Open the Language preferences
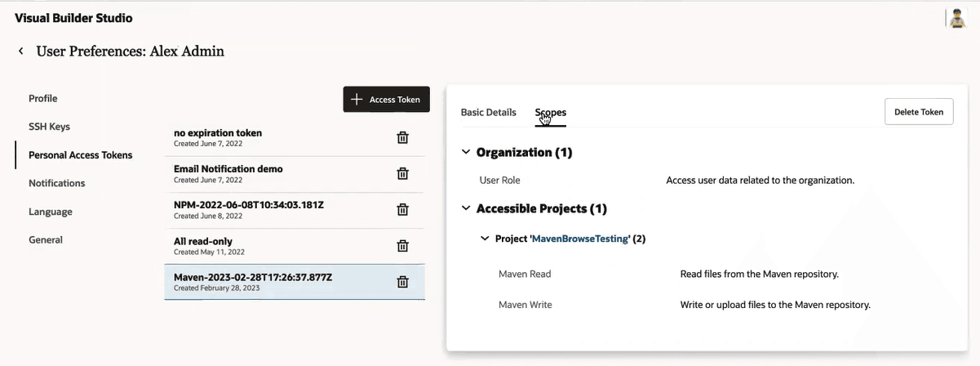 click(x=51, y=212)
